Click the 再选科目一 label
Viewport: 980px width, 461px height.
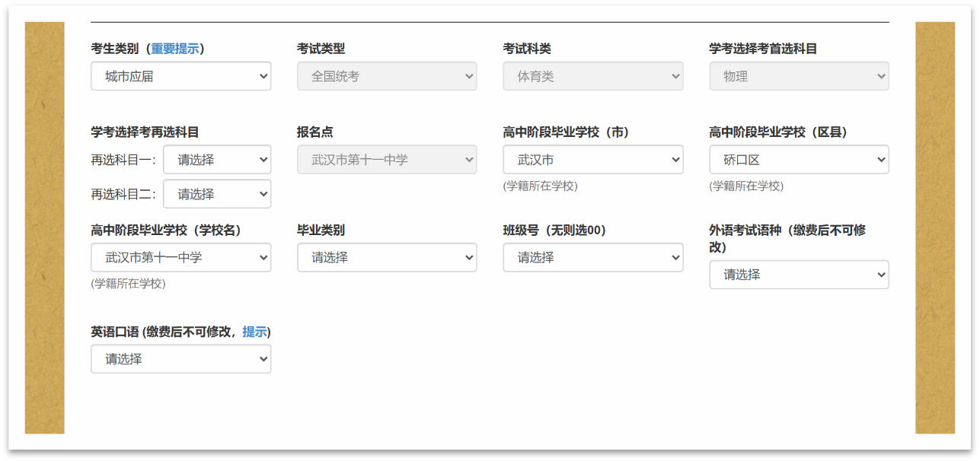(123, 160)
